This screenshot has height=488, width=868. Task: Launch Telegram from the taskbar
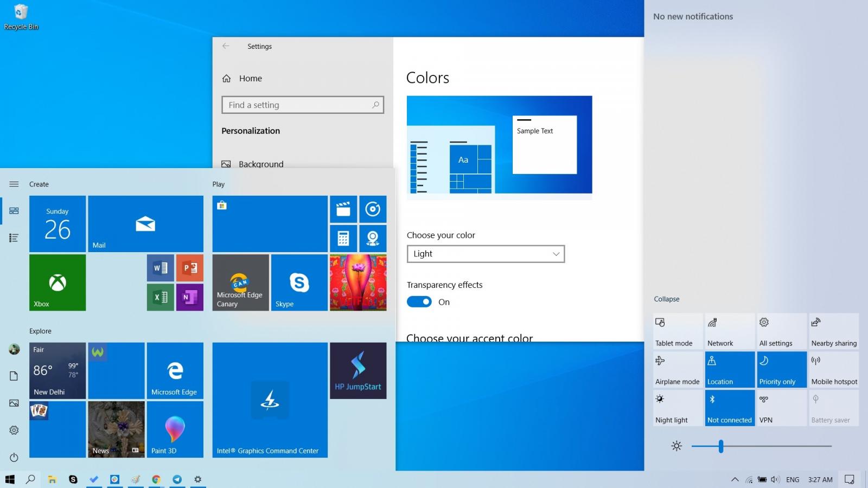coord(177,479)
